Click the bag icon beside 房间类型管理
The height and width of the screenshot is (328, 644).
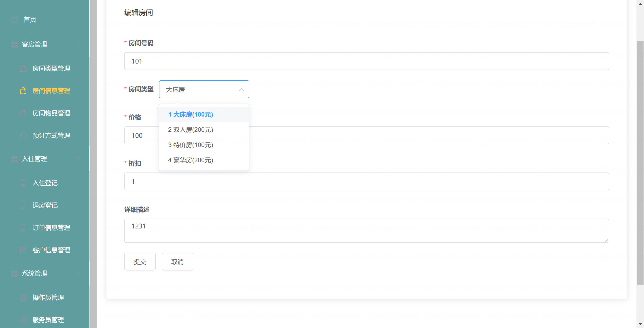[x=23, y=68]
